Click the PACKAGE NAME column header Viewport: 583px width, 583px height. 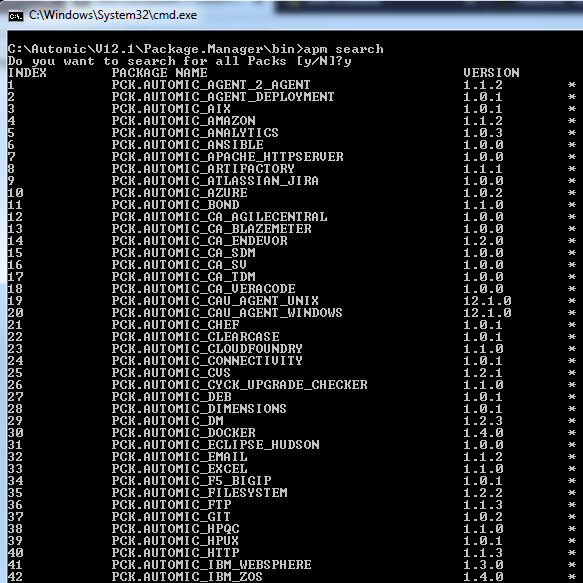[160, 73]
